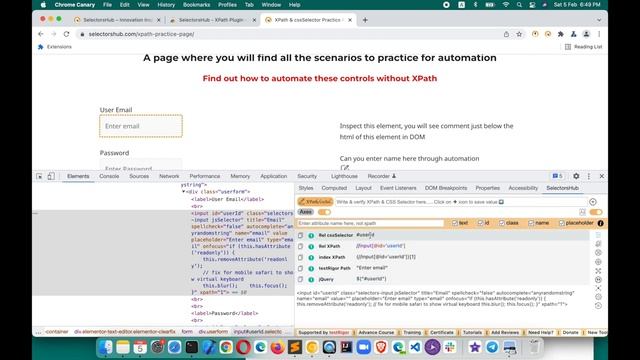The image size is (640, 360).
Task: Open the DevTools issues counter badge showing 5
Action: pos(558,176)
